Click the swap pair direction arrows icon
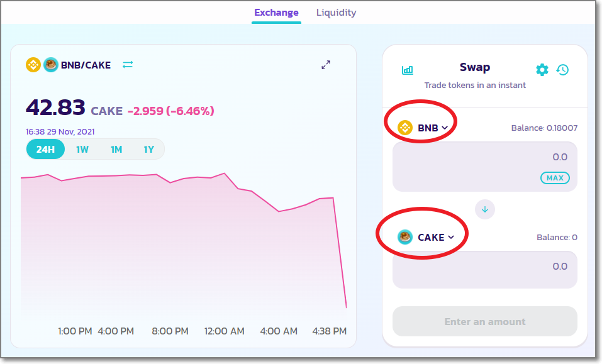The image size is (602, 364). pos(128,64)
